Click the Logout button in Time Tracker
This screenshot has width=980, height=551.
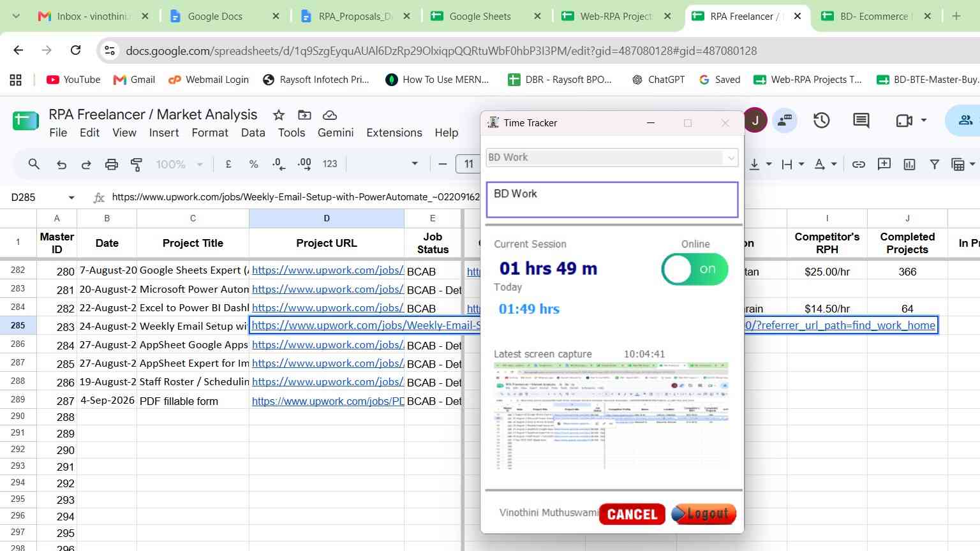pyautogui.click(x=704, y=514)
